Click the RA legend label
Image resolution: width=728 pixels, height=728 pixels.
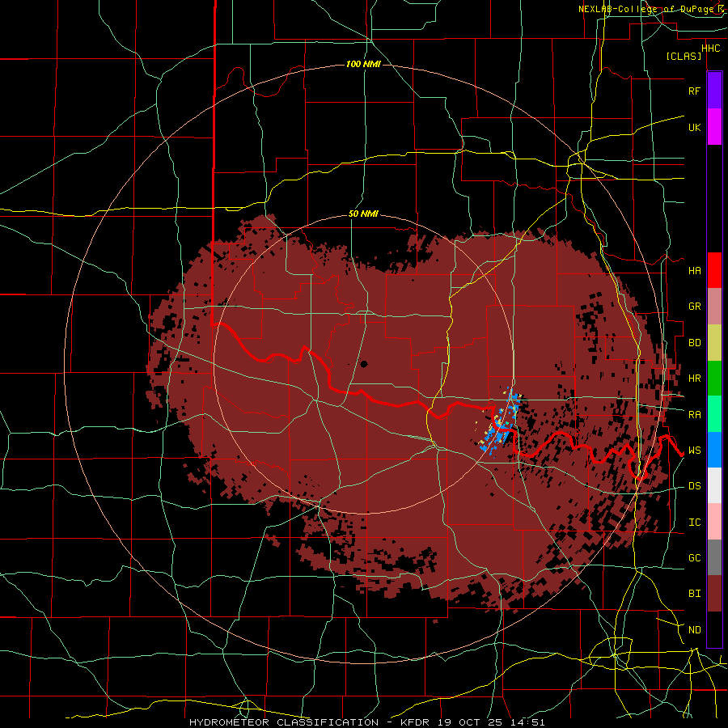(x=694, y=415)
